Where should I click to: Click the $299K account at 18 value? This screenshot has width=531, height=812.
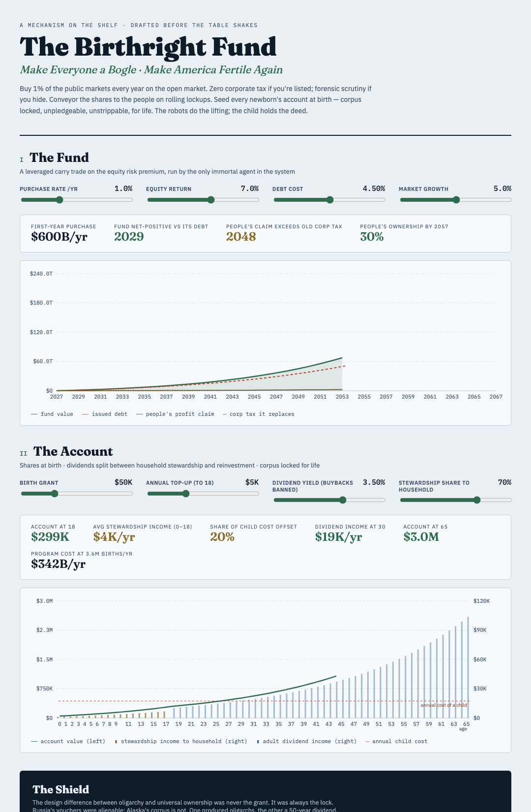pos(50,537)
